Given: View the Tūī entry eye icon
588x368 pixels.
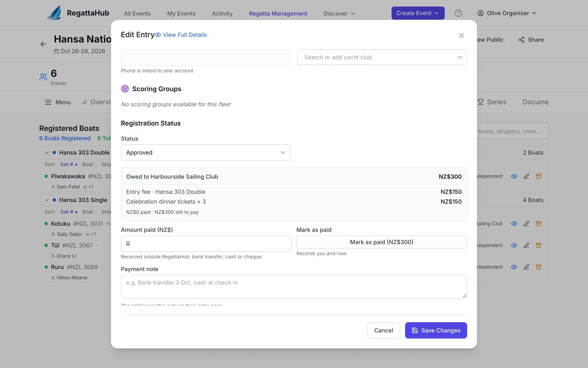Looking at the screenshot, I should click(x=514, y=245).
